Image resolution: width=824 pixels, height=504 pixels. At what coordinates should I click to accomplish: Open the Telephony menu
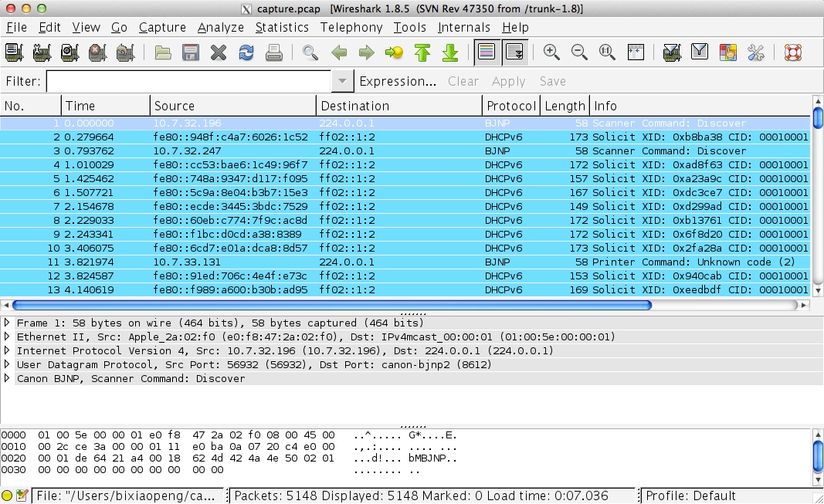click(351, 27)
